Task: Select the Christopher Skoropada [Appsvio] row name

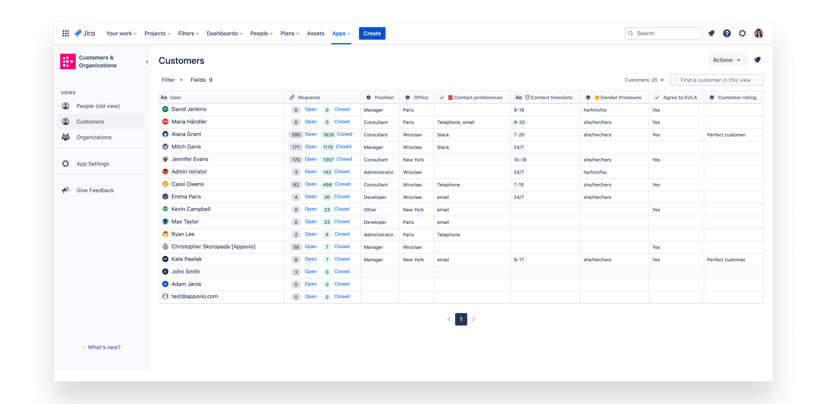Action: click(213, 246)
